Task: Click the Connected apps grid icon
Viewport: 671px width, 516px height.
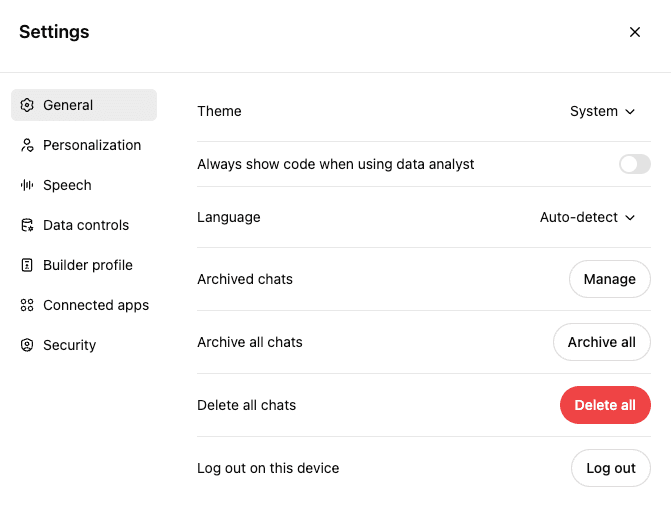Action: click(x=27, y=305)
